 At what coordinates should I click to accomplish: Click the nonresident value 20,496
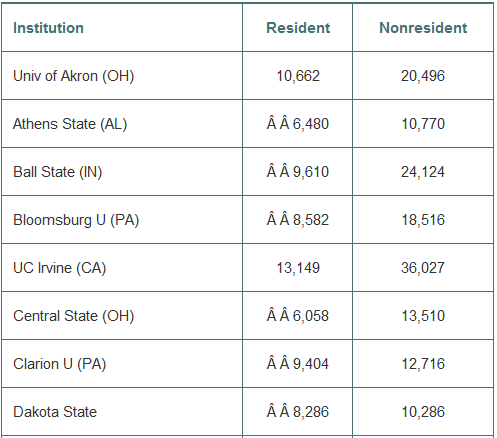coord(423,76)
